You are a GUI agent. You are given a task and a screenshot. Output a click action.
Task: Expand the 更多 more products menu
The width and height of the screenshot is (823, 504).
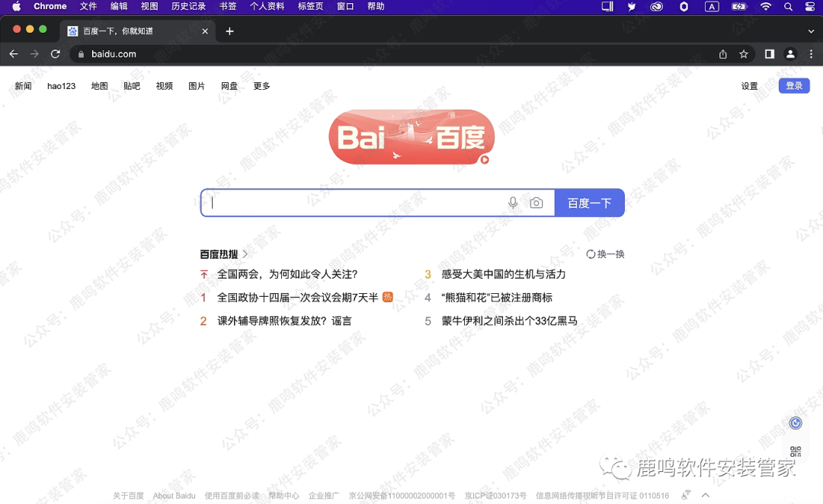pos(262,86)
